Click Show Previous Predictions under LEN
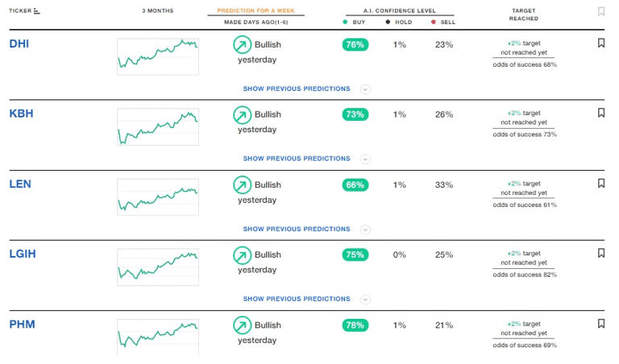Image resolution: width=619 pixels, height=364 pixels. point(297,230)
